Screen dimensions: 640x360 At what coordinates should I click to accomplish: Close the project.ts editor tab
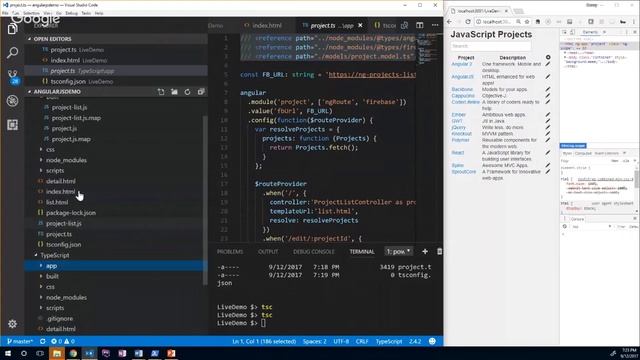pos(360,25)
